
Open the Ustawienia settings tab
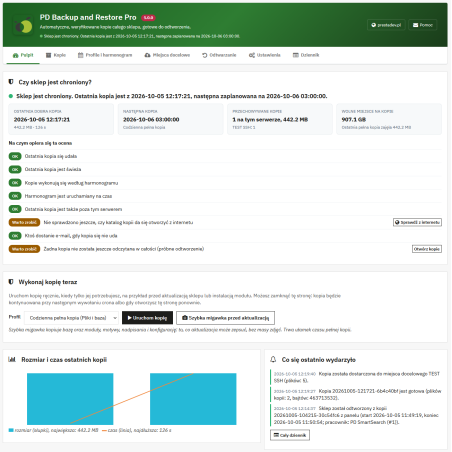coord(265,55)
